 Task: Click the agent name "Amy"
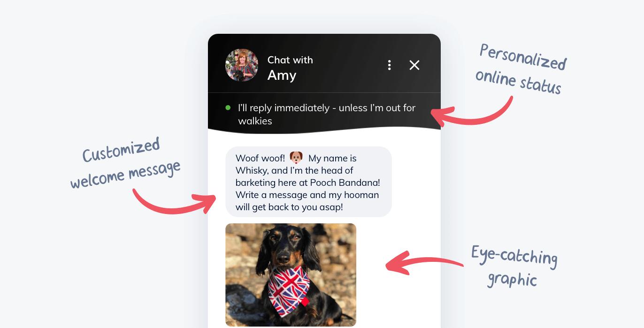tap(282, 75)
